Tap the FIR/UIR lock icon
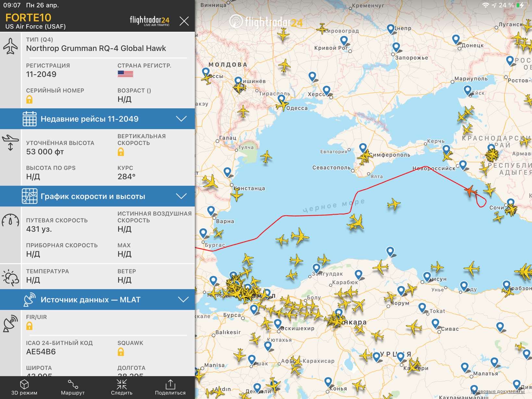The height and width of the screenshot is (399, 532). coord(29,326)
